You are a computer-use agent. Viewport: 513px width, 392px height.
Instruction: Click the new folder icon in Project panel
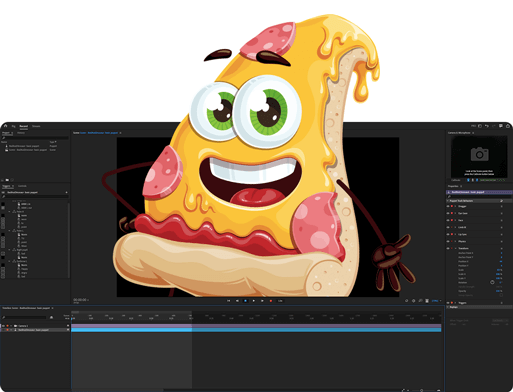[7, 180]
